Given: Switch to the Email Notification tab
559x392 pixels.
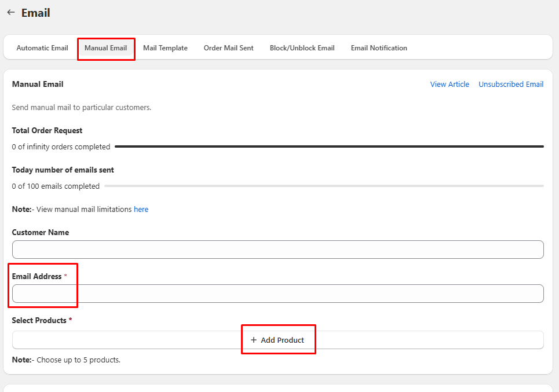Looking at the screenshot, I should (379, 48).
